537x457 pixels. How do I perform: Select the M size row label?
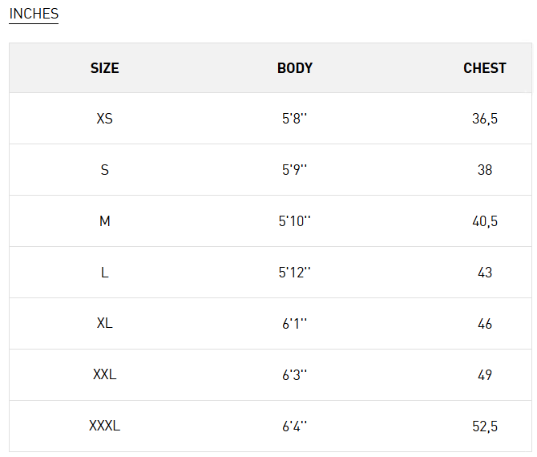105,221
